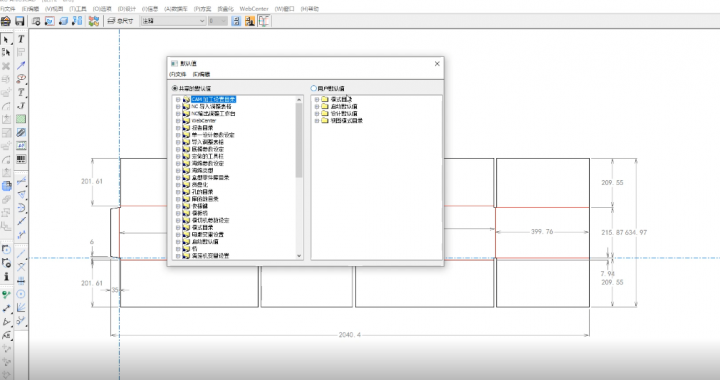
Task: Click the save floppy disk toolbar icon
Action: [19, 21]
